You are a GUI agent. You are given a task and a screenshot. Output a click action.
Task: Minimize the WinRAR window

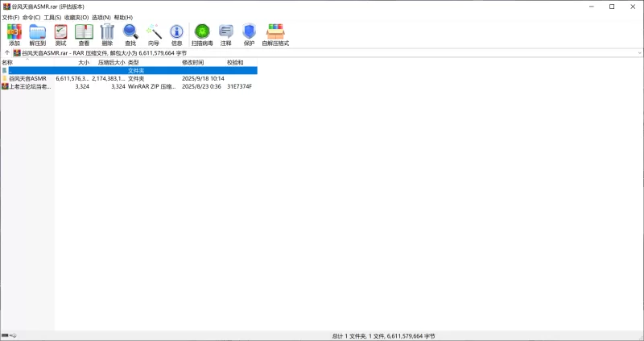click(x=592, y=6)
